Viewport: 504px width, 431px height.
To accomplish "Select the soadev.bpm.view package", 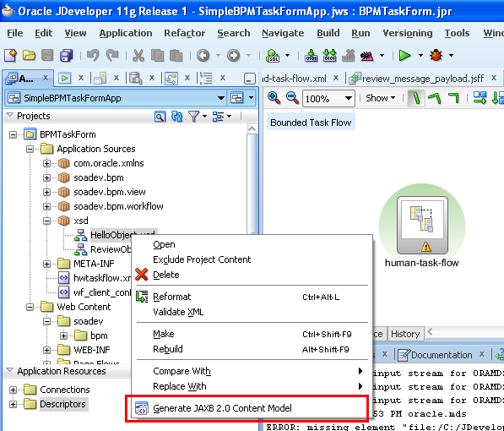I will (110, 192).
